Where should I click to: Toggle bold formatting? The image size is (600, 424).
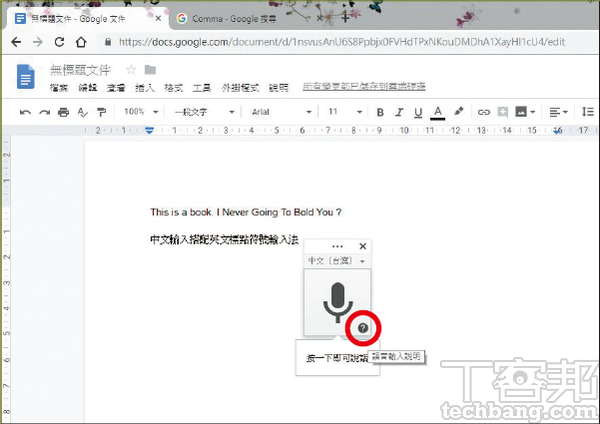point(380,112)
